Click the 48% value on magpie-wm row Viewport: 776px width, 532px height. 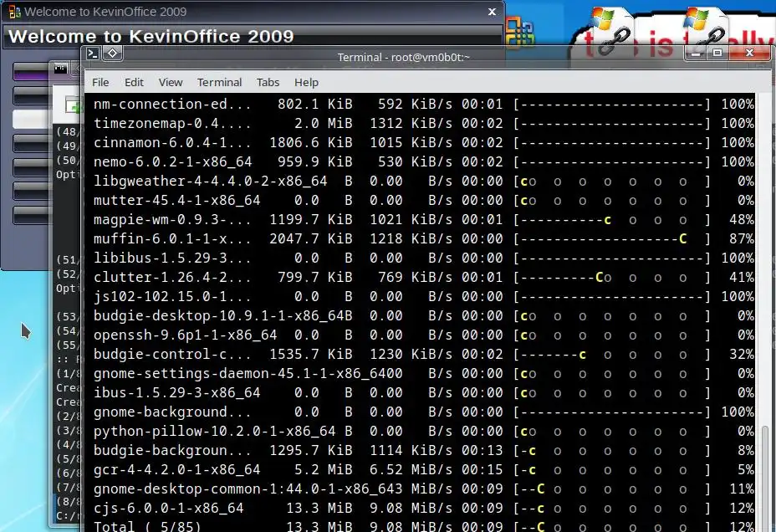(742, 220)
